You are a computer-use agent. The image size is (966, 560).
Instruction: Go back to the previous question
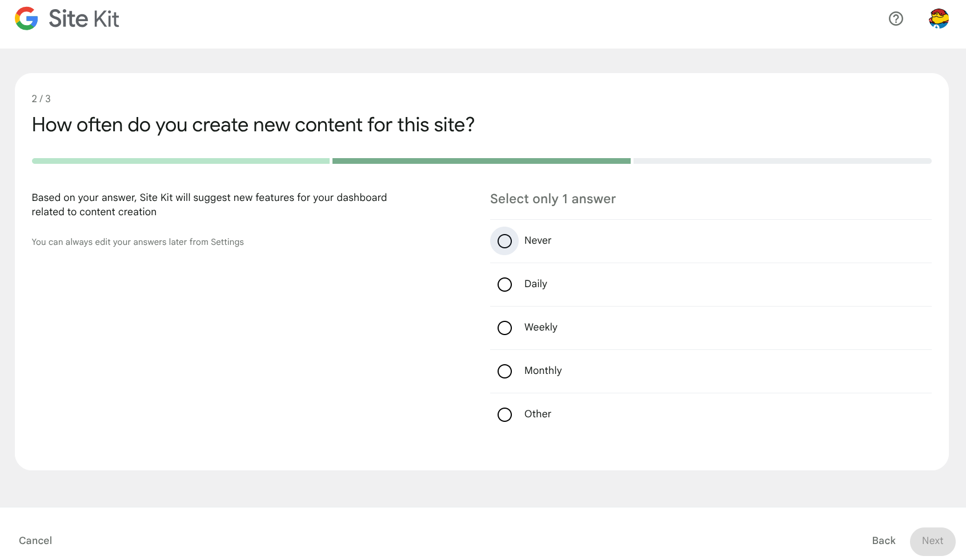(883, 541)
